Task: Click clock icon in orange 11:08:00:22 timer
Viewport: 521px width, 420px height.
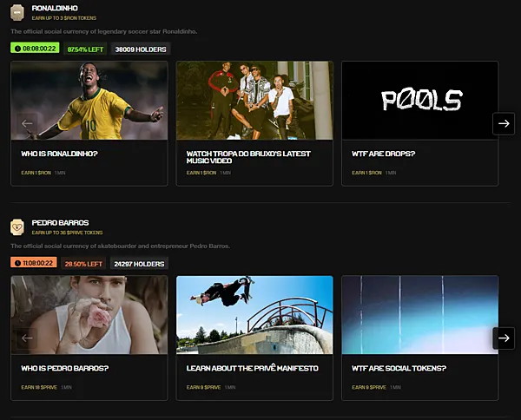Action: (x=17, y=263)
